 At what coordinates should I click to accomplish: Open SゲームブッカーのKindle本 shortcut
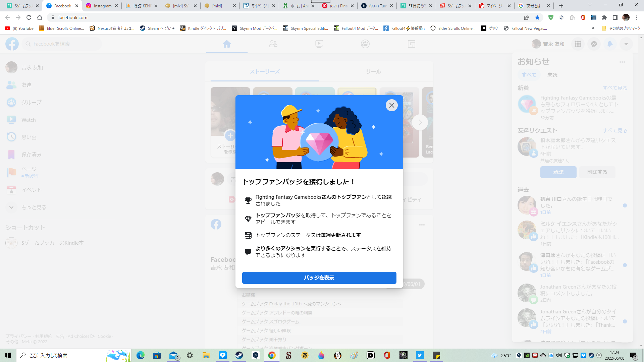60,243
